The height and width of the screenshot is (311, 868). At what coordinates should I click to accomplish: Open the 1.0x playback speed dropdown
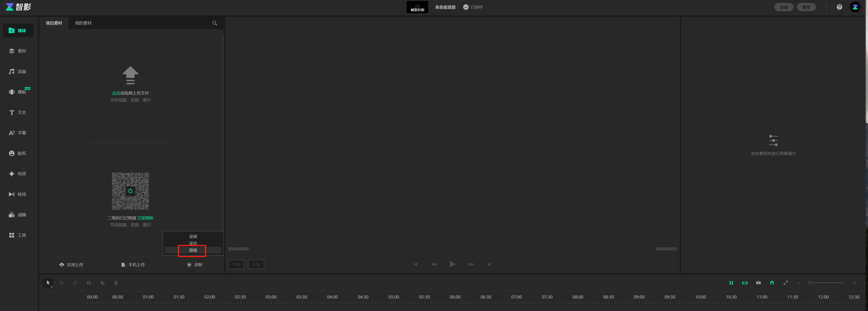tap(256, 264)
